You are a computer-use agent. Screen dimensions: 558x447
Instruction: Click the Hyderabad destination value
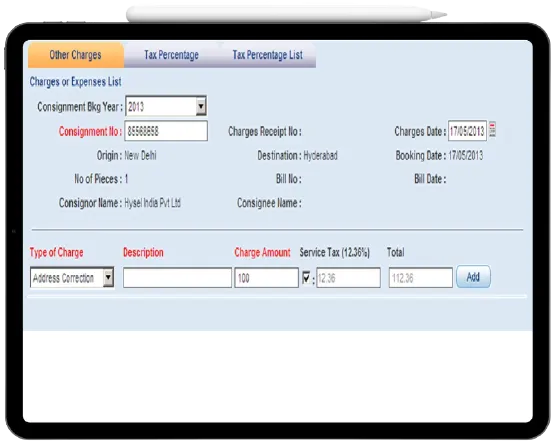click(320, 156)
